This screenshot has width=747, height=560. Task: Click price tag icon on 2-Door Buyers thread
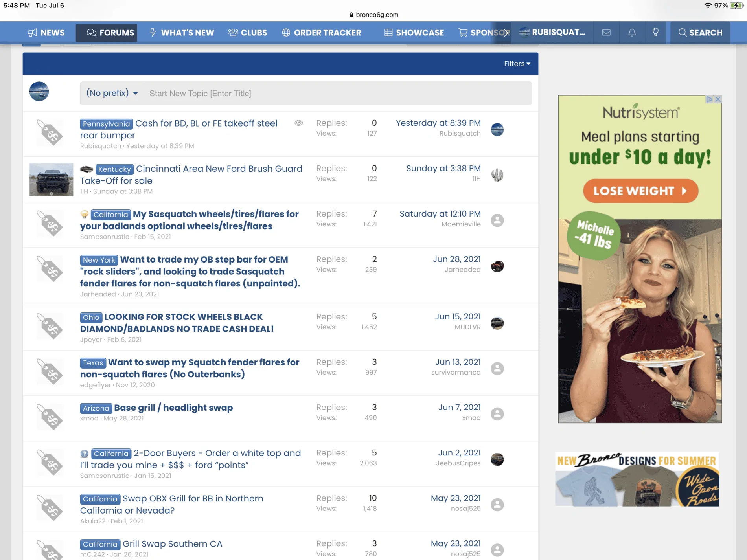pyautogui.click(x=50, y=462)
